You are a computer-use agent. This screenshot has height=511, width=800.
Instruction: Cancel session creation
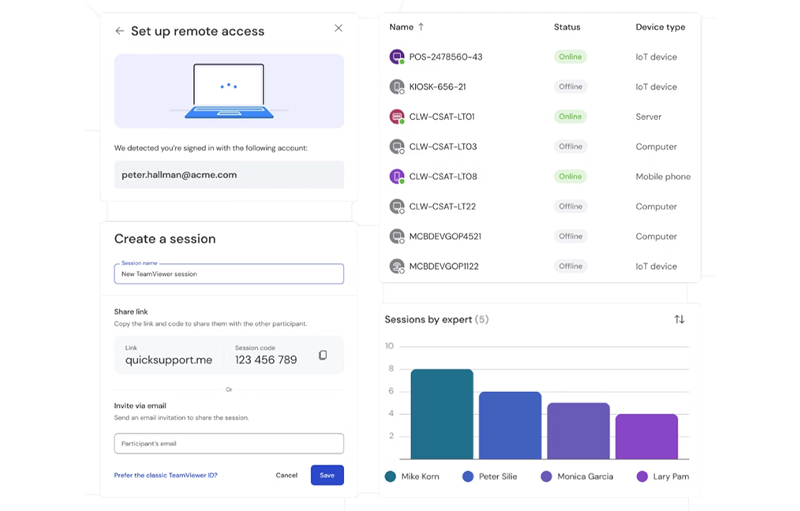[286, 475]
